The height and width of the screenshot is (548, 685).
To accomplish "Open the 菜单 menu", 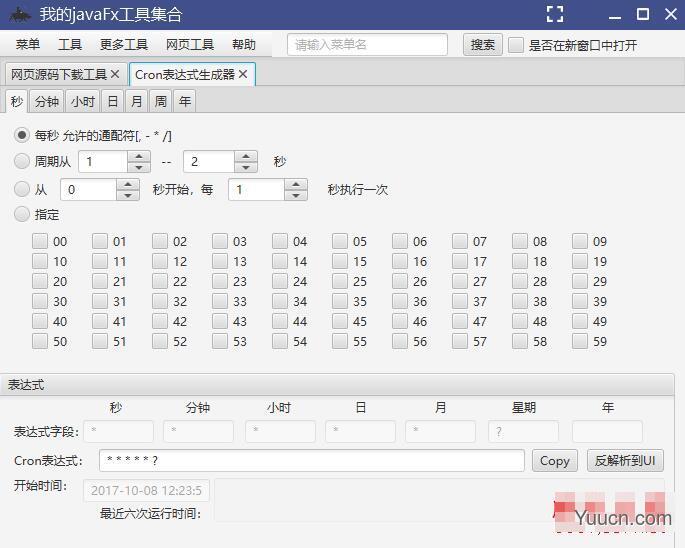I will tap(28, 44).
